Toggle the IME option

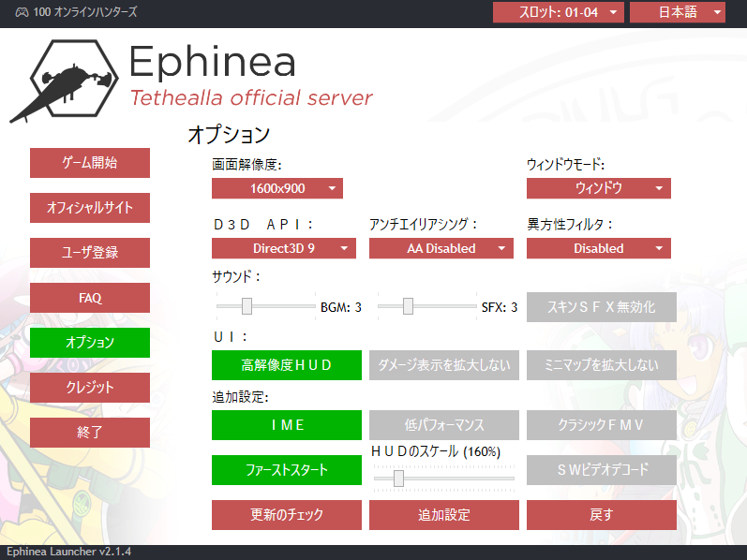click(286, 425)
